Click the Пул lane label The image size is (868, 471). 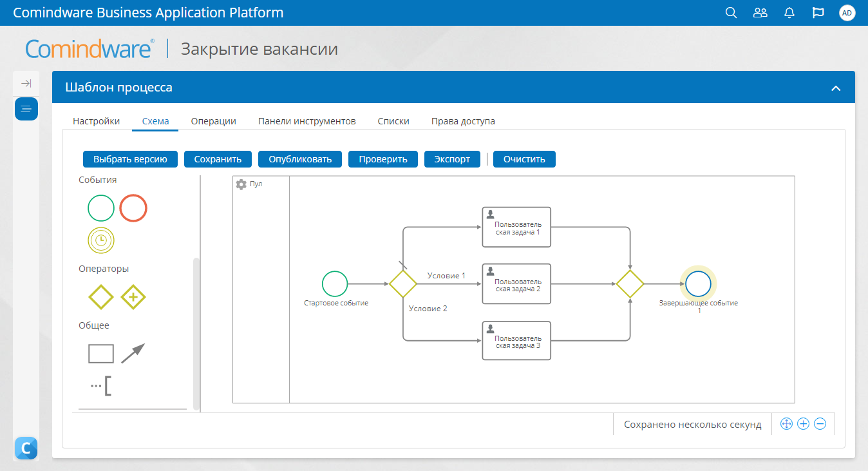256,184
